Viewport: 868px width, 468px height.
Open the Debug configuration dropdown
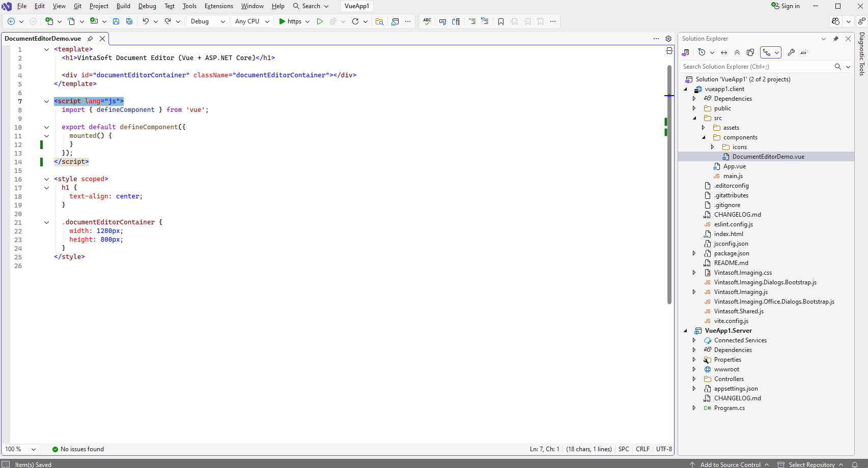(x=208, y=21)
